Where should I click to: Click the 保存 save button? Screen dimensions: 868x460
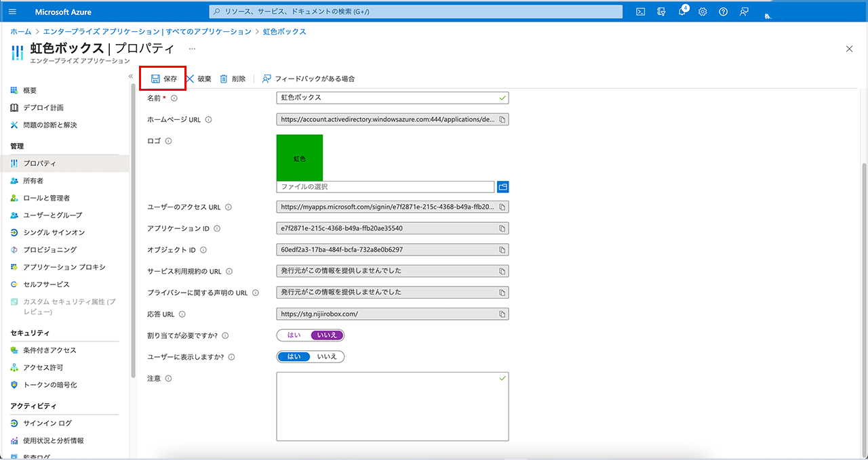pos(163,79)
